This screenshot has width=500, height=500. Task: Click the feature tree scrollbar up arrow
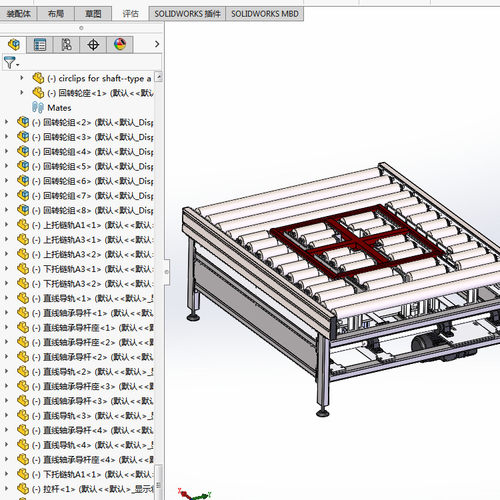point(159,77)
